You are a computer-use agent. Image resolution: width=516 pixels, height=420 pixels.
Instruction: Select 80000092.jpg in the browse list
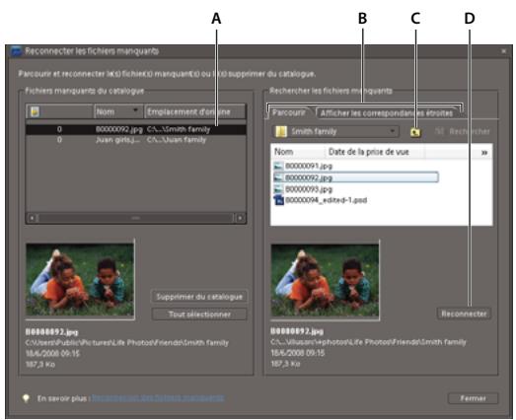point(355,177)
